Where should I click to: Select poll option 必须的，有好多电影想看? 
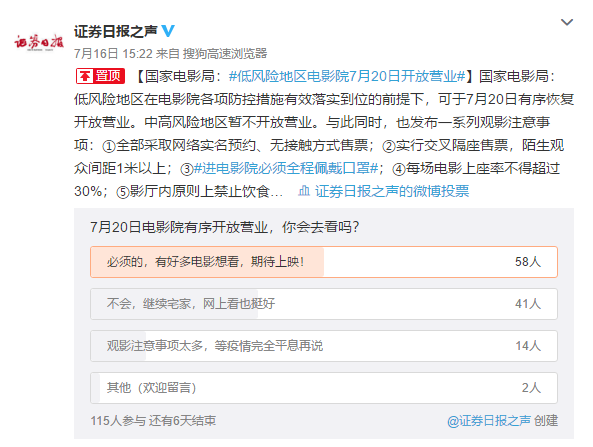click(324, 262)
